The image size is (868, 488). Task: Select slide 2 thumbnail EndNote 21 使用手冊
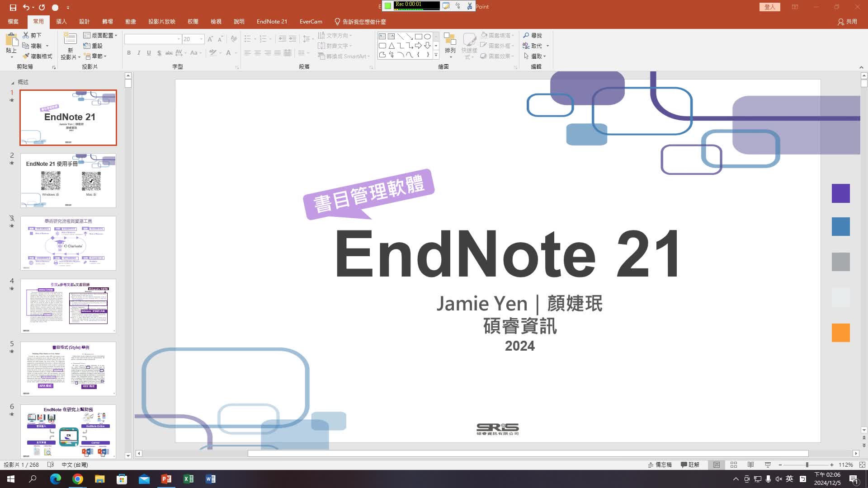coord(68,180)
